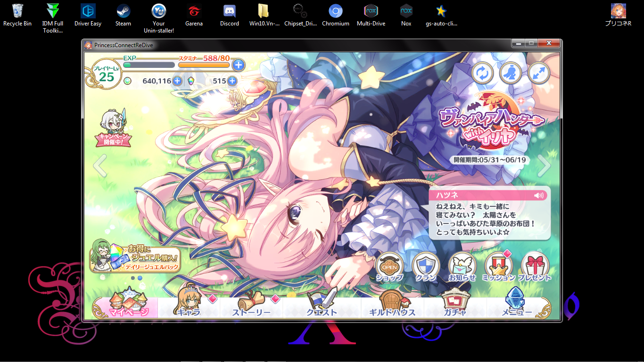Open プリコネR desktop shortcut

pyautogui.click(x=618, y=15)
